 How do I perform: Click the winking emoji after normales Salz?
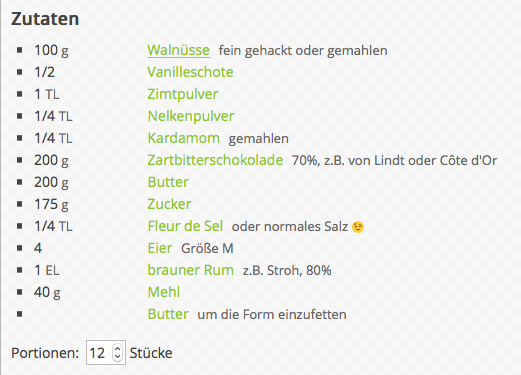click(358, 227)
